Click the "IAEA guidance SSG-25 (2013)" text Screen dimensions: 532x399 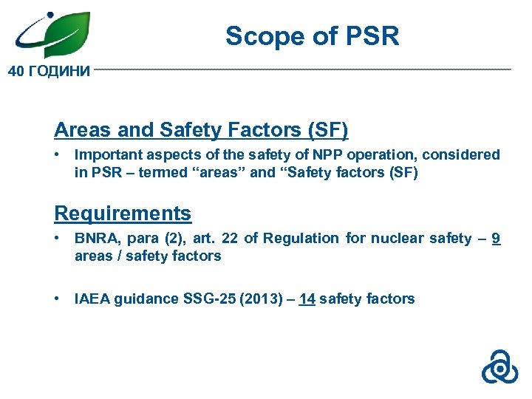[179, 299]
